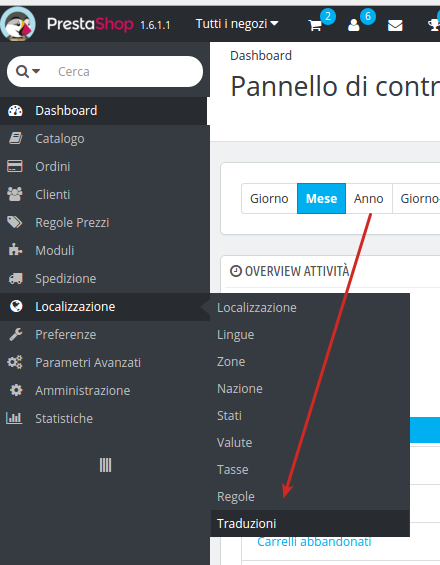Select Traduzioni in the Localizzazione submenu
Viewport: 440px width, 565px height.
point(310,524)
